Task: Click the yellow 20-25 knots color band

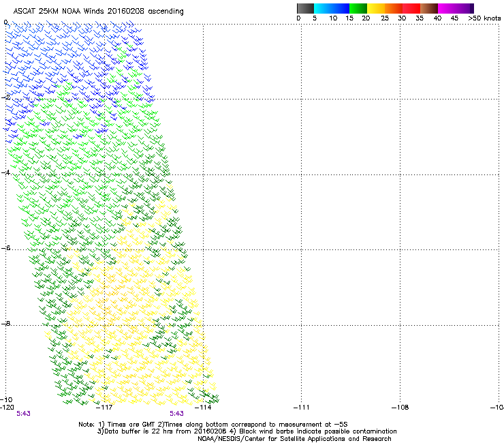Action: point(376,8)
